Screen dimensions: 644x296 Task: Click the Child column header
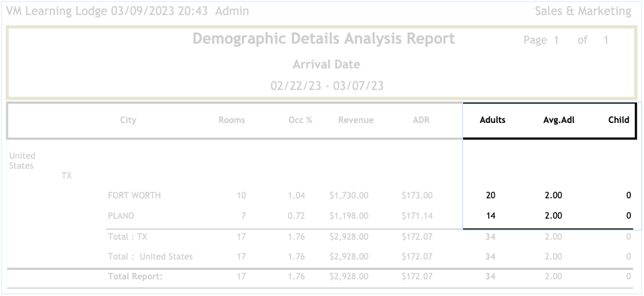pyautogui.click(x=618, y=120)
